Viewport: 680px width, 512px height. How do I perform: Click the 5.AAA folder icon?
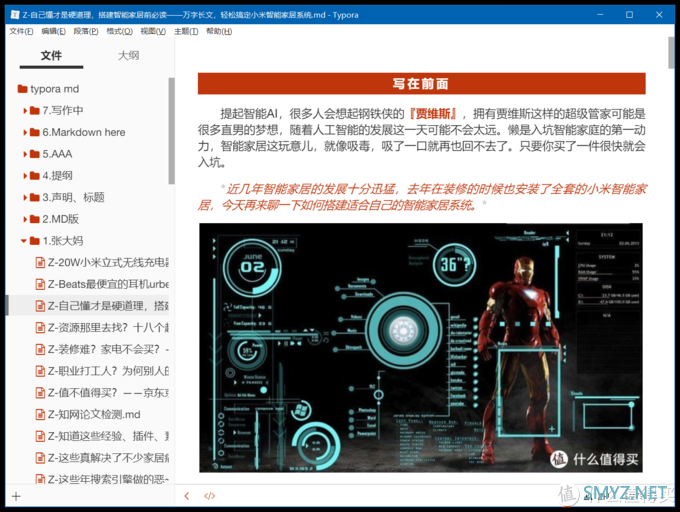[35, 154]
